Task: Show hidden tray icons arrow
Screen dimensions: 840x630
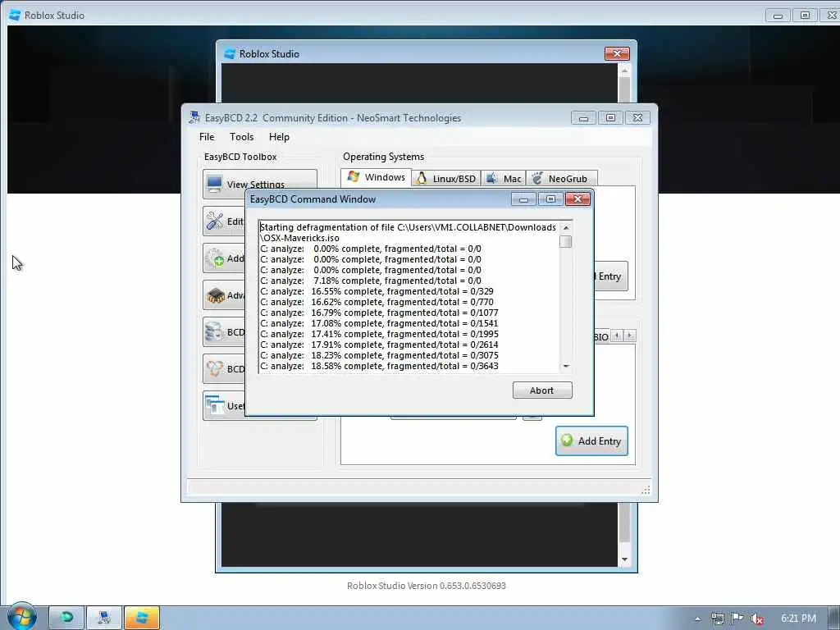Action: tap(697, 619)
